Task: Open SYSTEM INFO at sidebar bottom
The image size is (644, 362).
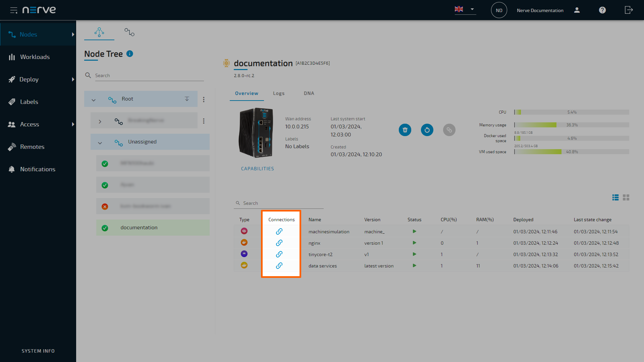Action: point(38,351)
